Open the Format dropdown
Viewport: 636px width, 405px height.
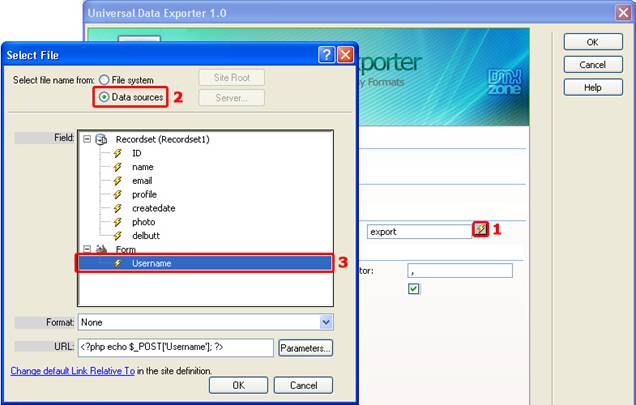pyautogui.click(x=326, y=322)
